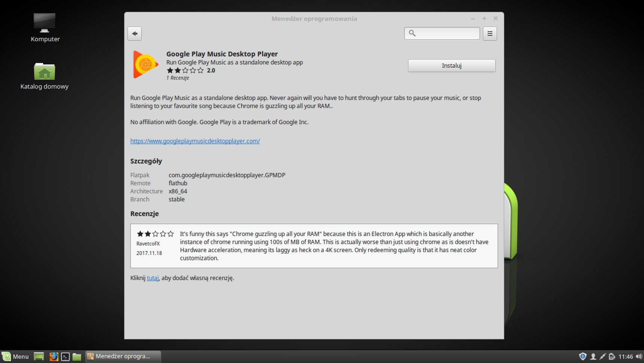Click the 'Architecture' detail label
Screen dimensions: 644x363
146,191
